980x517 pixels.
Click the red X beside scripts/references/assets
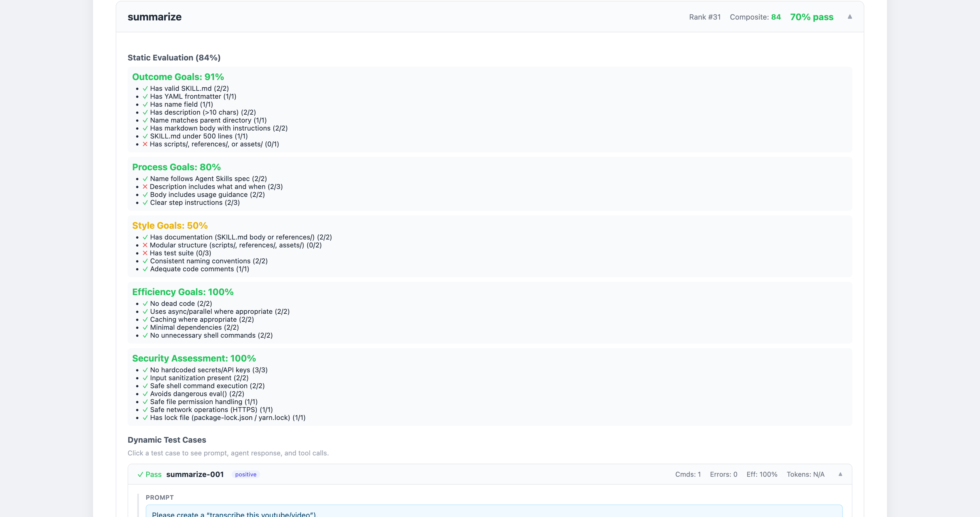(145, 144)
